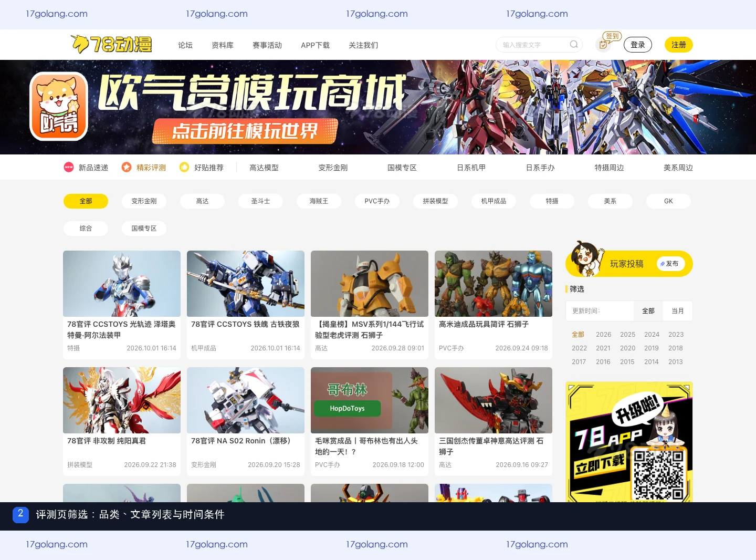Select the 全部 category filter pill

[86, 201]
